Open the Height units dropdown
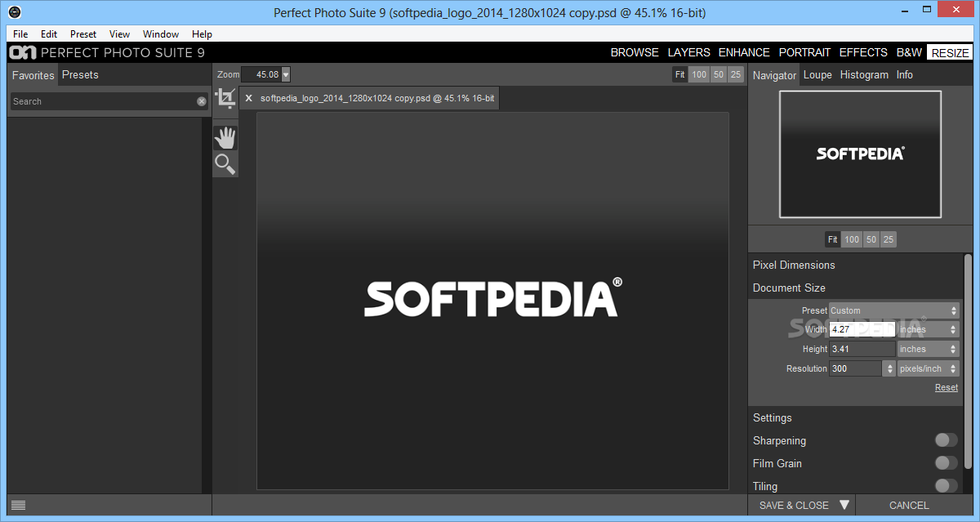 point(929,349)
